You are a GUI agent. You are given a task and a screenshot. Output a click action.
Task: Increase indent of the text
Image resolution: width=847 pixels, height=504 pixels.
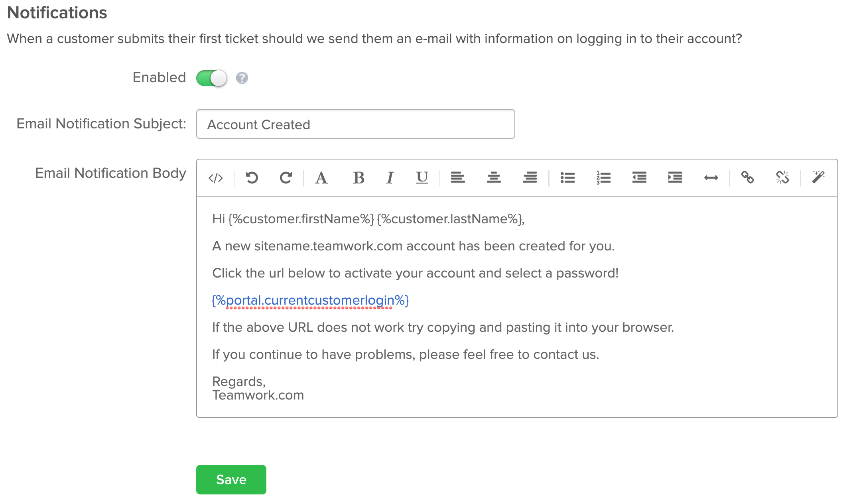pos(675,177)
